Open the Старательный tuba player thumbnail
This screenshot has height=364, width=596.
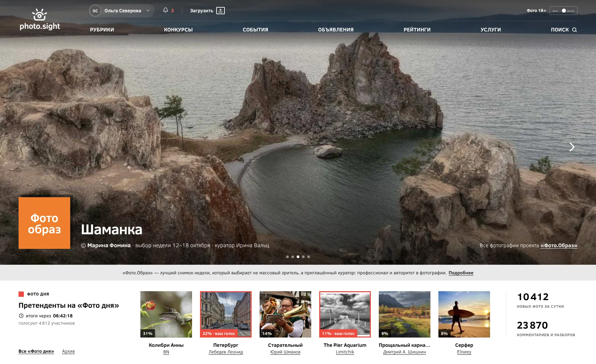[285, 314]
